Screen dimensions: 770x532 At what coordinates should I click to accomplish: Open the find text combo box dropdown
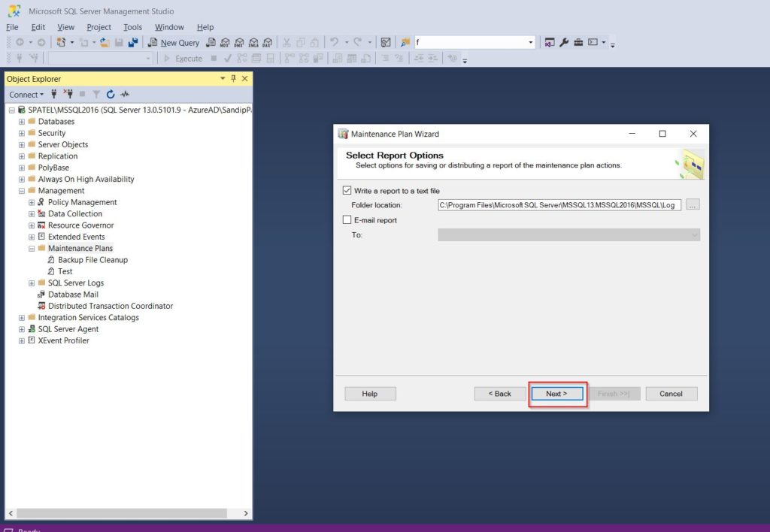pos(530,43)
